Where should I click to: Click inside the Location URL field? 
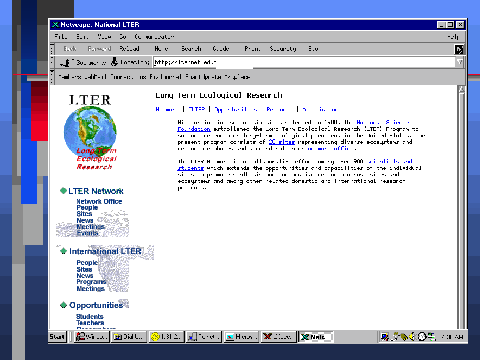304,62
